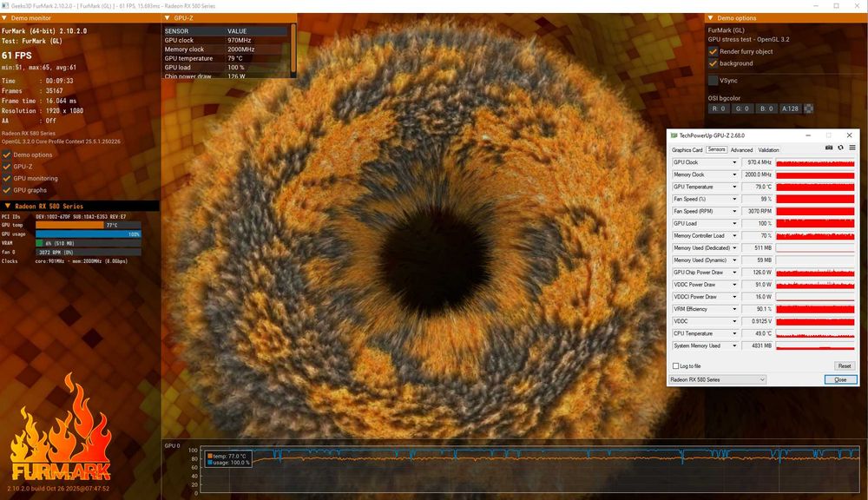Screen dimensions: 868x500
Task: Open the GPU-Z hamburger menu
Action: click(852, 148)
